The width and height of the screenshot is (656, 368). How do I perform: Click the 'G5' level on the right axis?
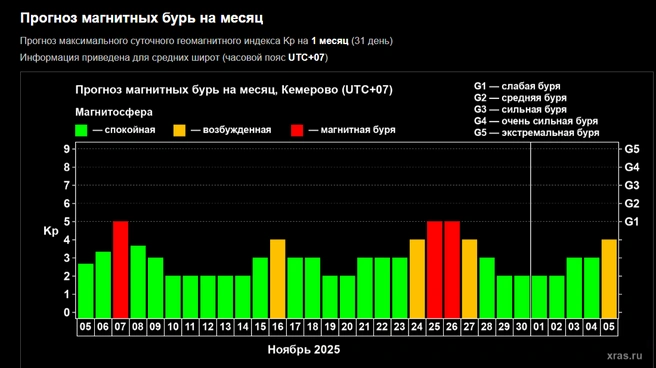pyautogui.click(x=632, y=149)
